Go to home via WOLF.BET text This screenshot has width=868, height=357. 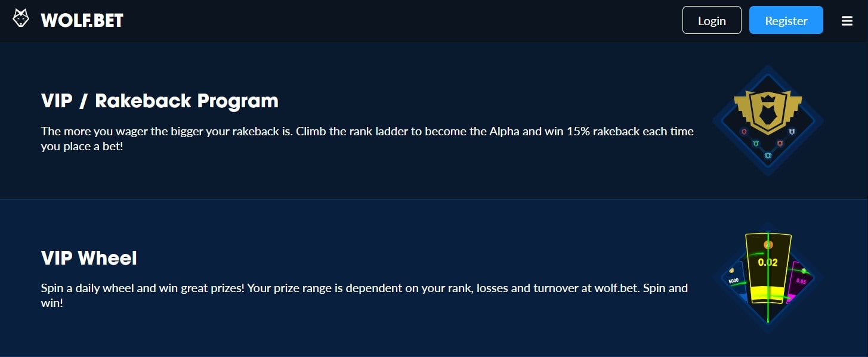click(x=82, y=20)
